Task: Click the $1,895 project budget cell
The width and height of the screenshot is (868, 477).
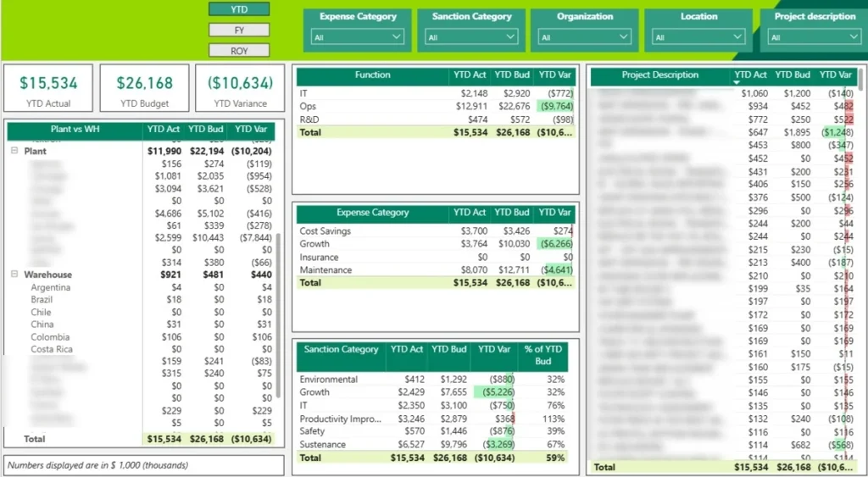Action: pyautogui.click(x=797, y=131)
